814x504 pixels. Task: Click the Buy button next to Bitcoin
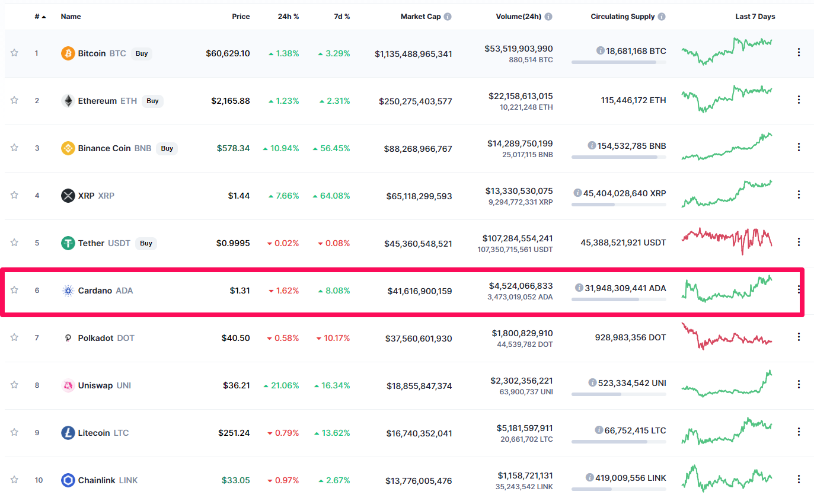142,53
